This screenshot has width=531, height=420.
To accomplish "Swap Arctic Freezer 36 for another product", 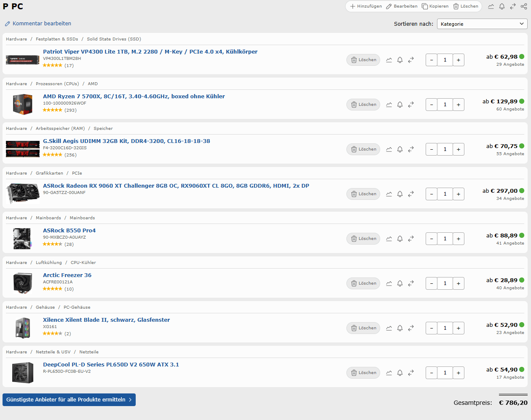I will tap(411, 283).
